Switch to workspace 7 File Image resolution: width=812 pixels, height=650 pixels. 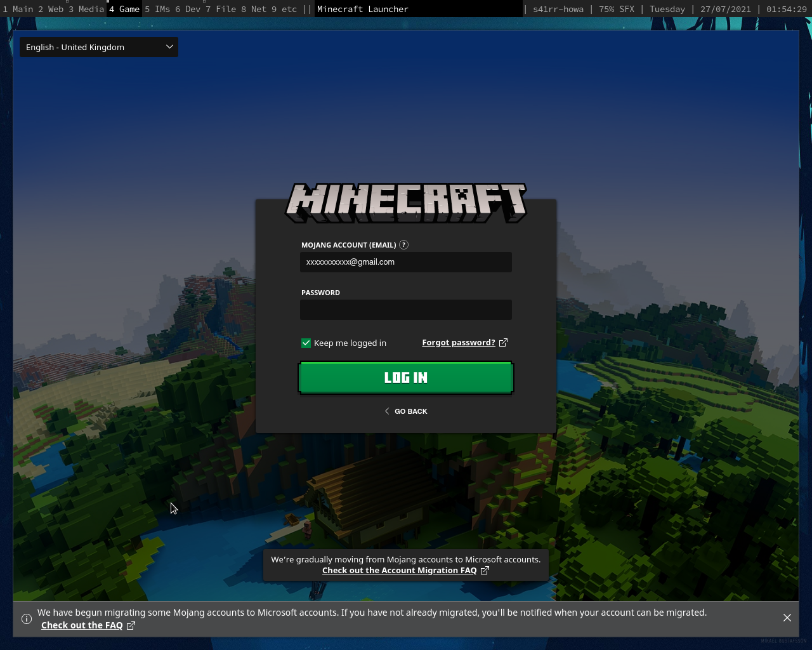coord(221,9)
